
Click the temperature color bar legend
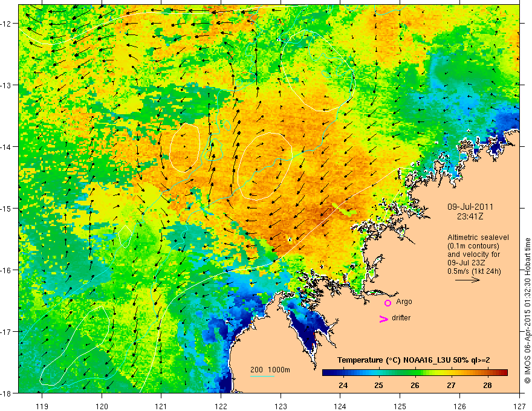415,373
